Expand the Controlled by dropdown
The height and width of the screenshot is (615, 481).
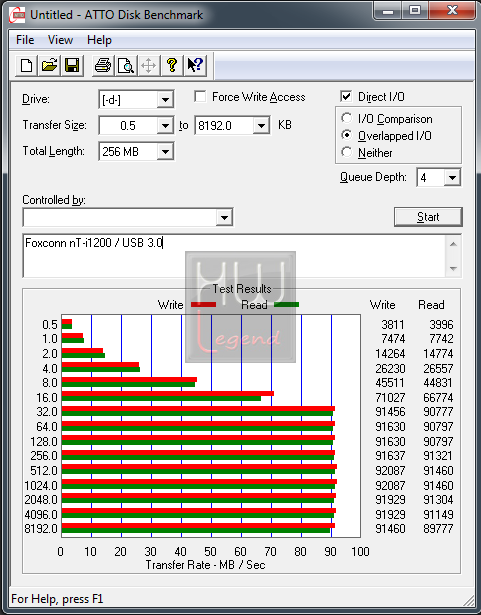[224, 217]
